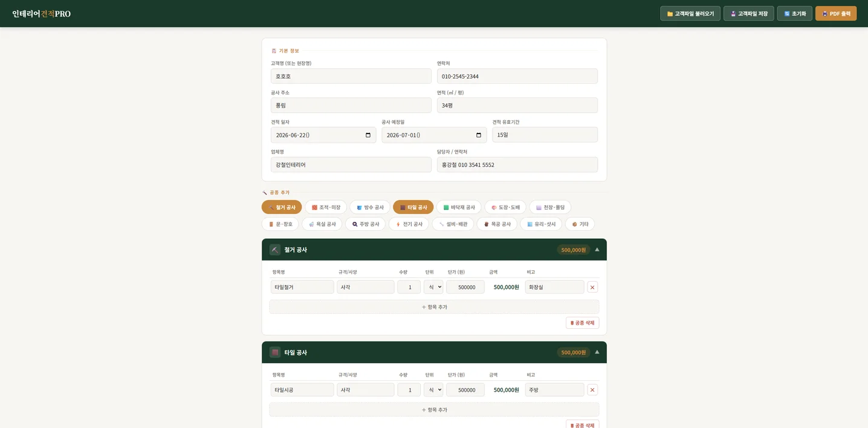
Task: Add the 목공 공사 category
Action: pos(497,224)
